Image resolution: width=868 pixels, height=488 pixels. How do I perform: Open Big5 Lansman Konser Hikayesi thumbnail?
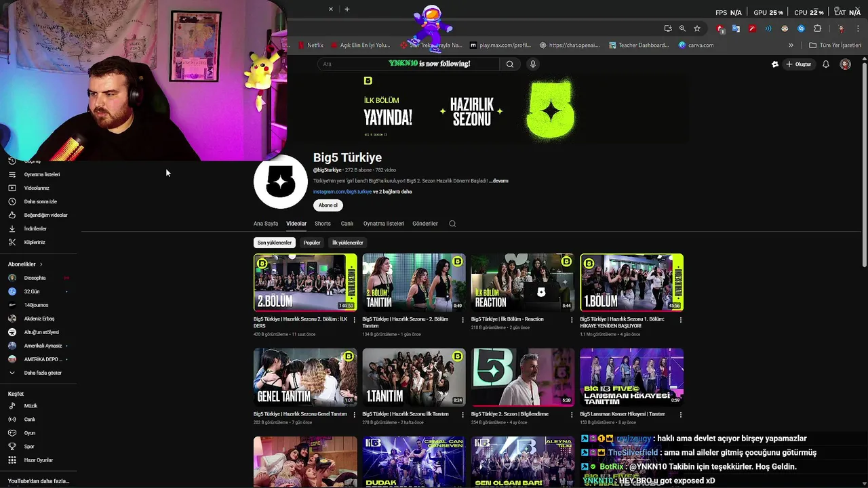[x=631, y=378]
